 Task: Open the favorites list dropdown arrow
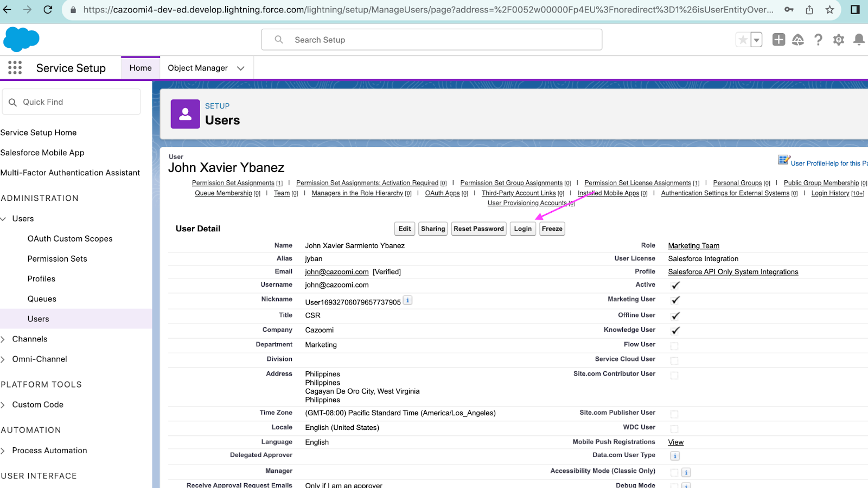[756, 40]
